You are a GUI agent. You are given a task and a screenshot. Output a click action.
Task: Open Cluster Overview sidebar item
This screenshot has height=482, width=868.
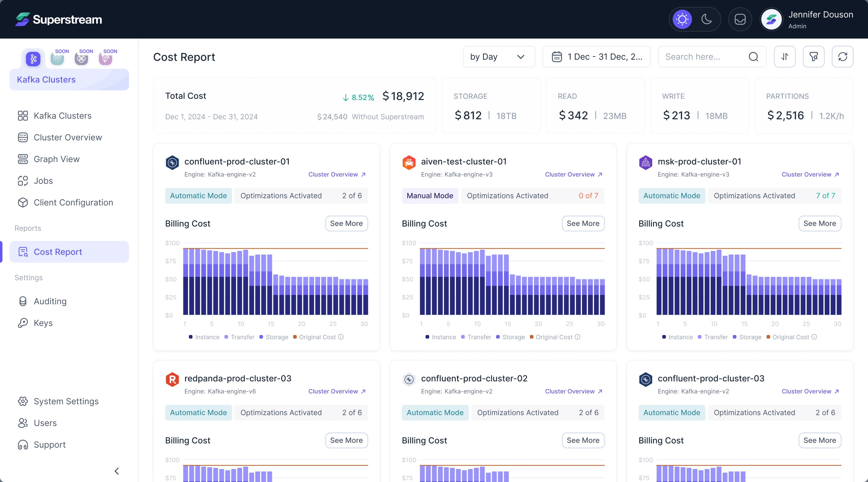pyautogui.click(x=69, y=137)
